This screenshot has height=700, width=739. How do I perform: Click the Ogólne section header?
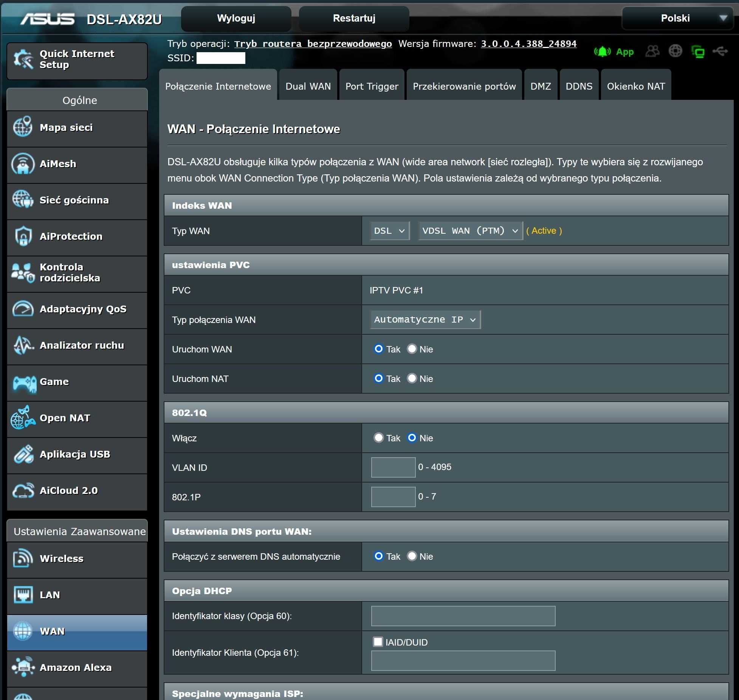[77, 100]
